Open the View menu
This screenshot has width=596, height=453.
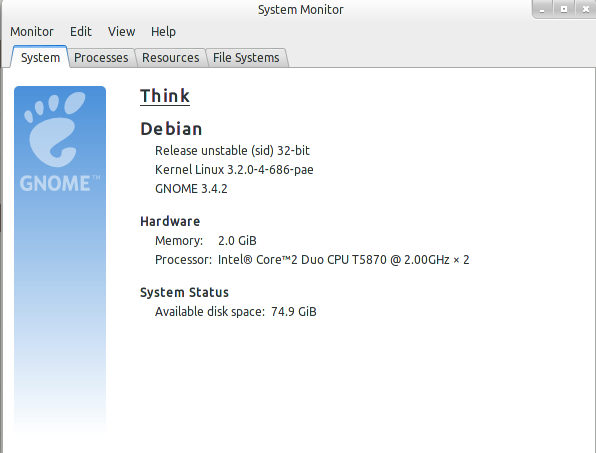121,32
